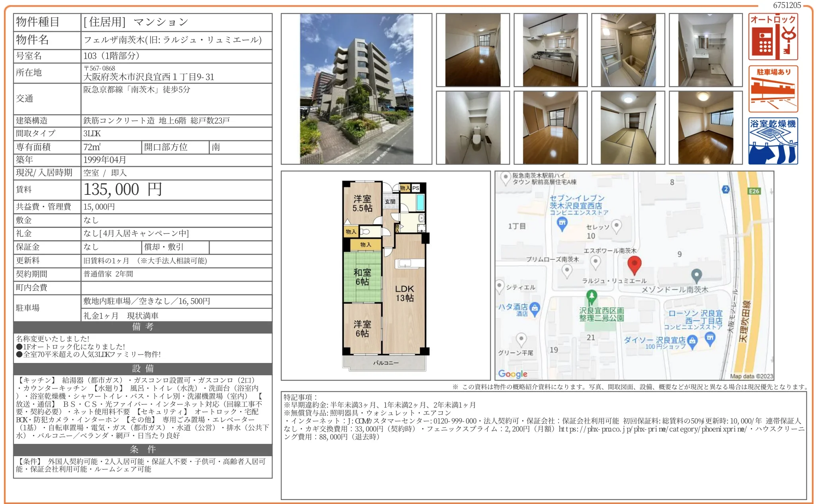Open the washroom vanity photo thumbnail

pos(705,50)
